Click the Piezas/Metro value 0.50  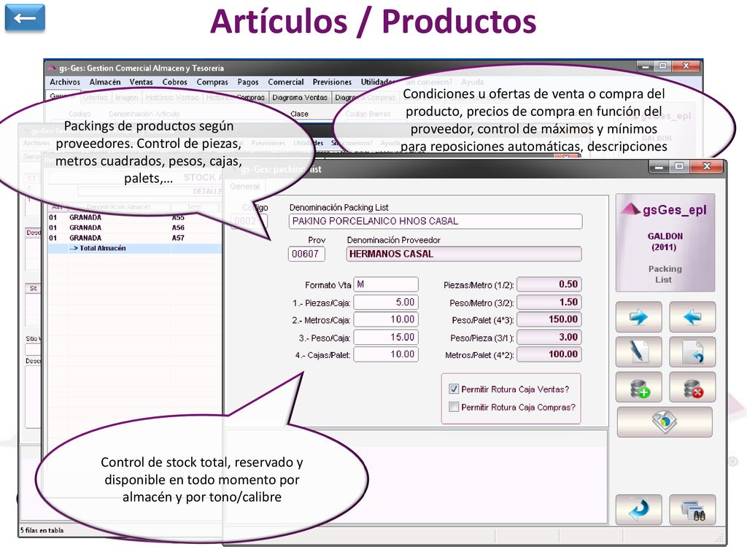(549, 284)
